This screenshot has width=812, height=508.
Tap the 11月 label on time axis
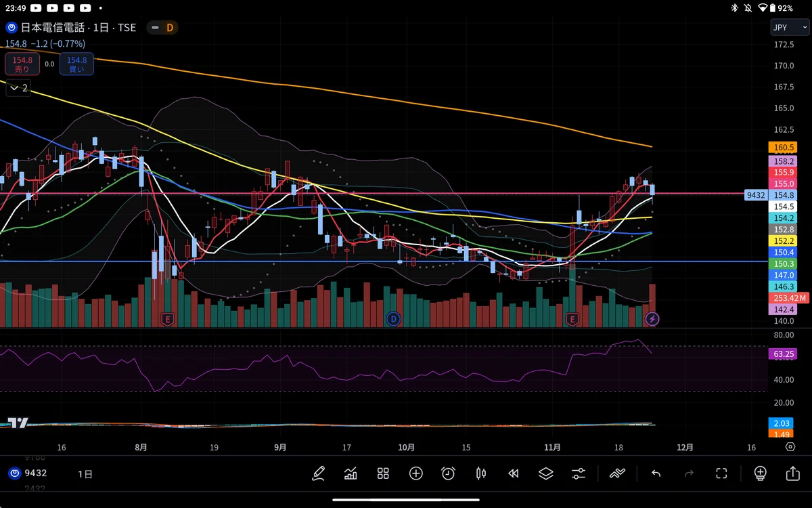point(553,448)
